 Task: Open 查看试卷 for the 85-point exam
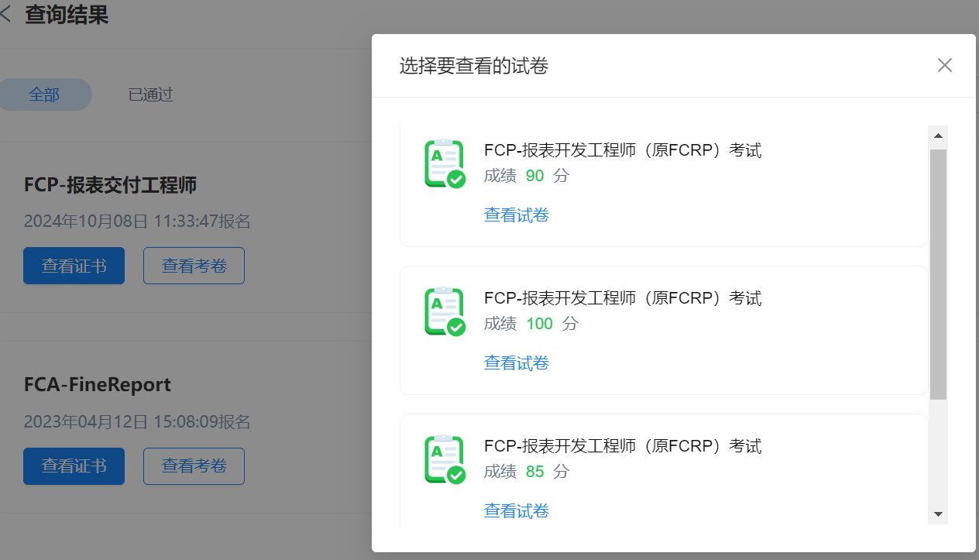coord(516,511)
